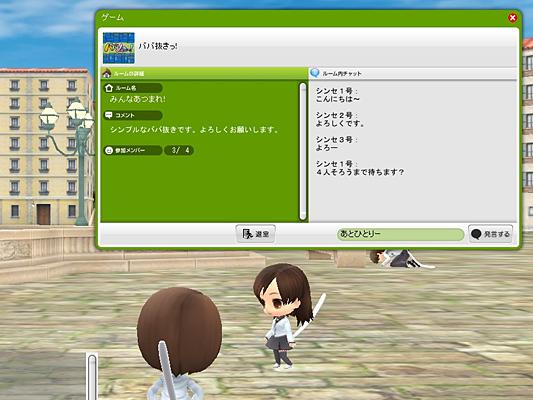The height and width of the screenshot is (400, 533).
Task: Close the ゲーム window with red X
Action: pyautogui.click(x=513, y=18)
